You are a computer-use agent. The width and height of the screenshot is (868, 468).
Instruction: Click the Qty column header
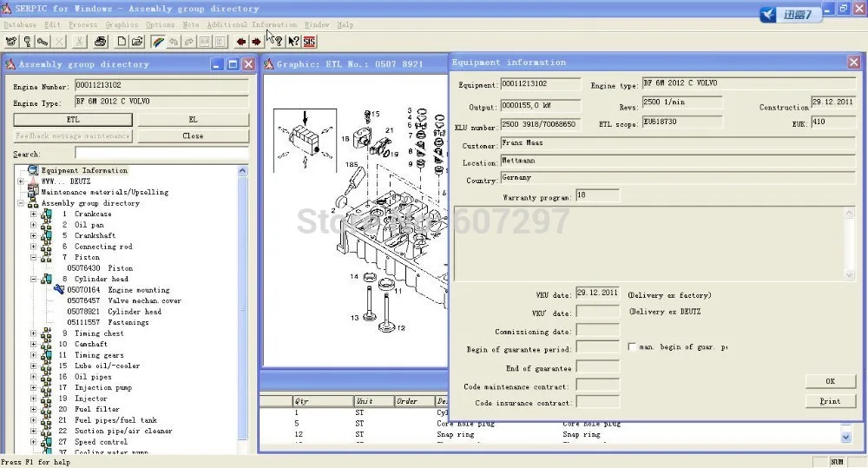(323, 401)
